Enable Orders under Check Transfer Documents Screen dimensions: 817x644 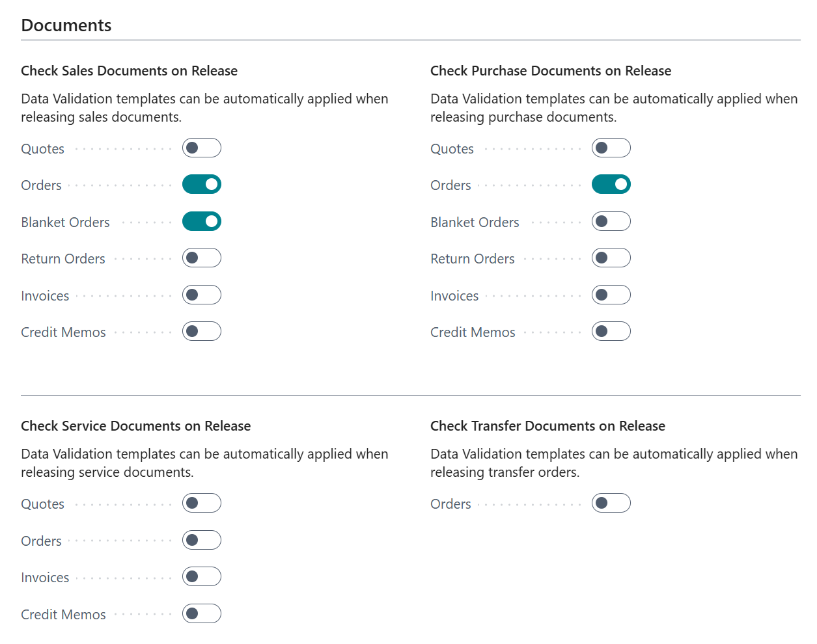[611, 503]
